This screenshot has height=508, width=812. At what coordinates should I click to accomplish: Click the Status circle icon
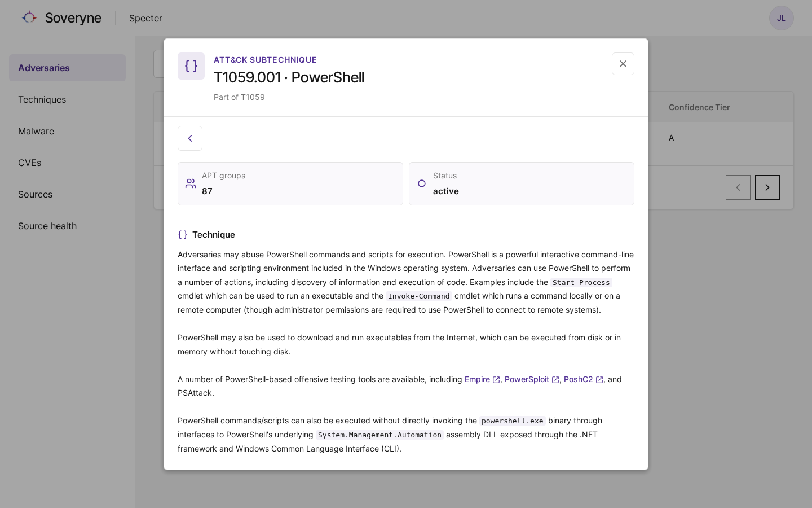(422, 183)
